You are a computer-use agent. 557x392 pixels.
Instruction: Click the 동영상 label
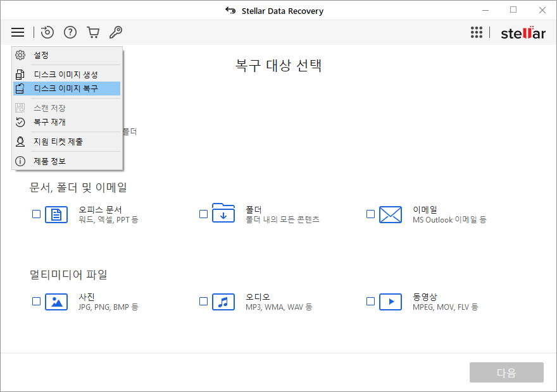(425, 297)
